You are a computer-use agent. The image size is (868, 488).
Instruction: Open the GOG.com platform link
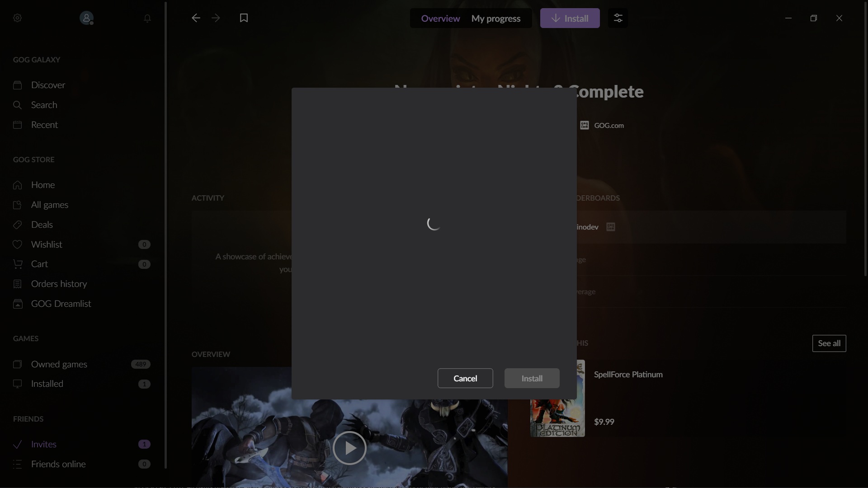pyautogui.click(x=609, y=125)
